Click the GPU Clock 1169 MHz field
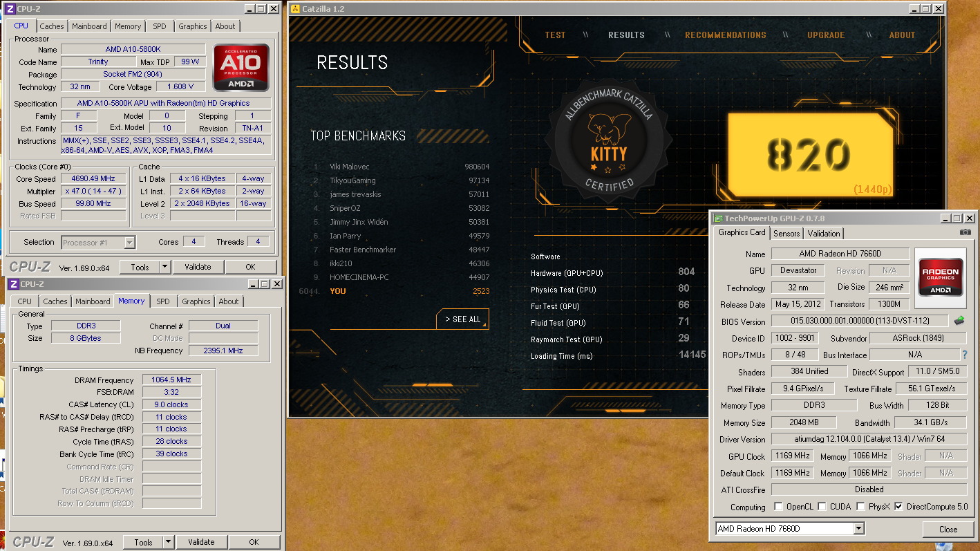 pyautogui.click(x=792, y=456)
